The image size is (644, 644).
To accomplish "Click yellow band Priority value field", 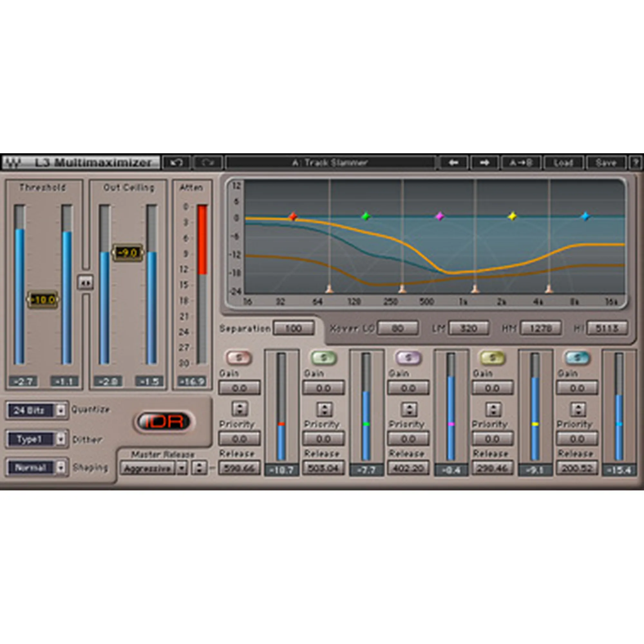I will (492, 439).
